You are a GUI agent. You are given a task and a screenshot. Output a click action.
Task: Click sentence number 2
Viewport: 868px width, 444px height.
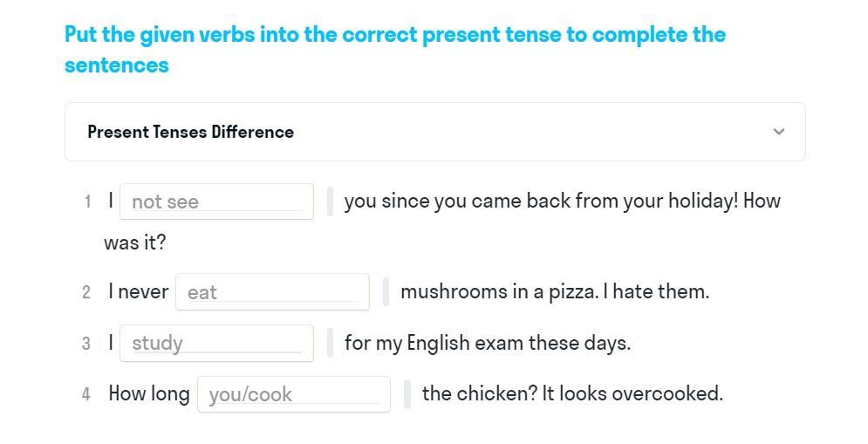[86, 292]
